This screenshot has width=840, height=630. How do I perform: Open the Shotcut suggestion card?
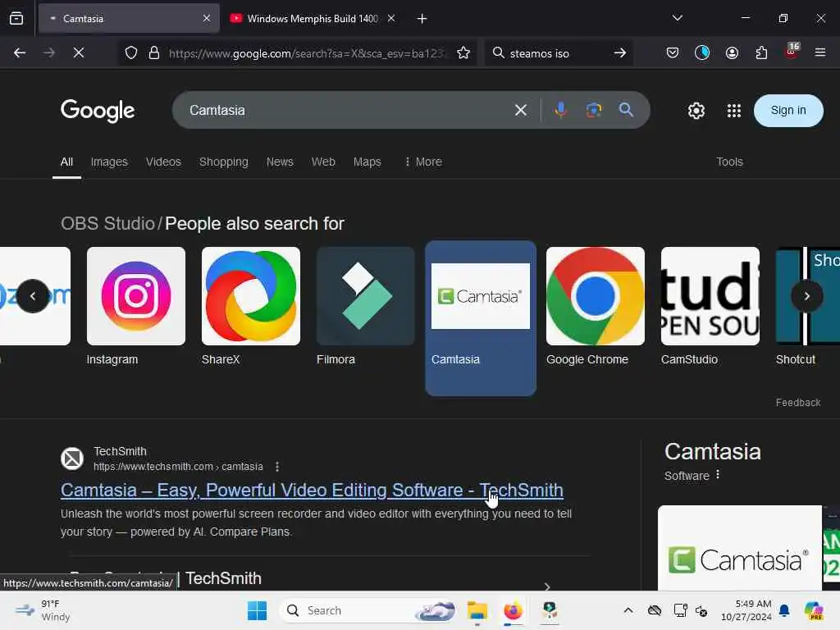[x=808, y=307]
